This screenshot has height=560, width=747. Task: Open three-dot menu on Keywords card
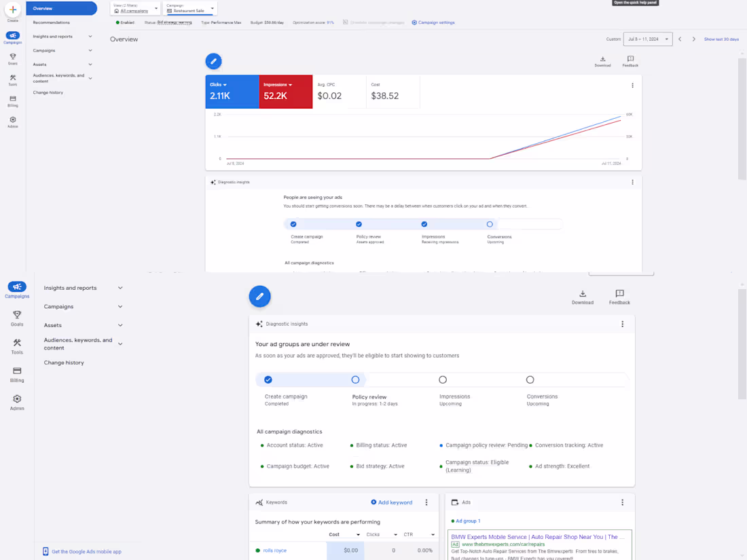426,502
